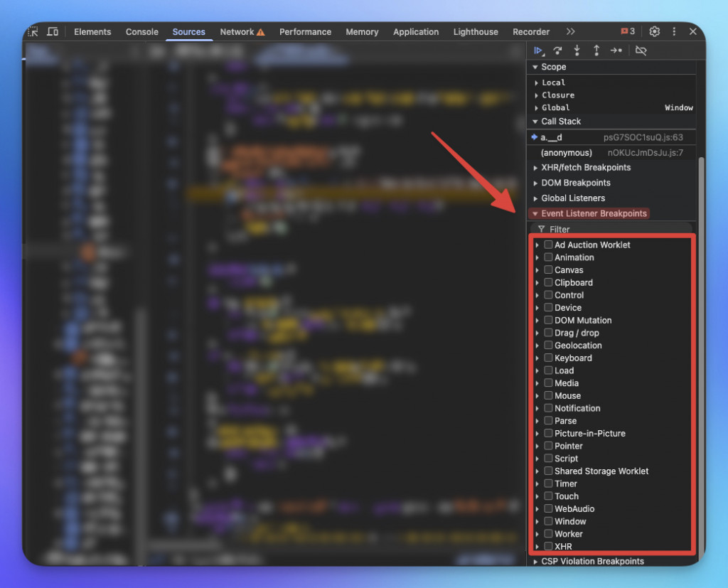This screenshot has width=728, height=588.
Task: Open the DevTools three-dot menu
Action: point(674,31)
